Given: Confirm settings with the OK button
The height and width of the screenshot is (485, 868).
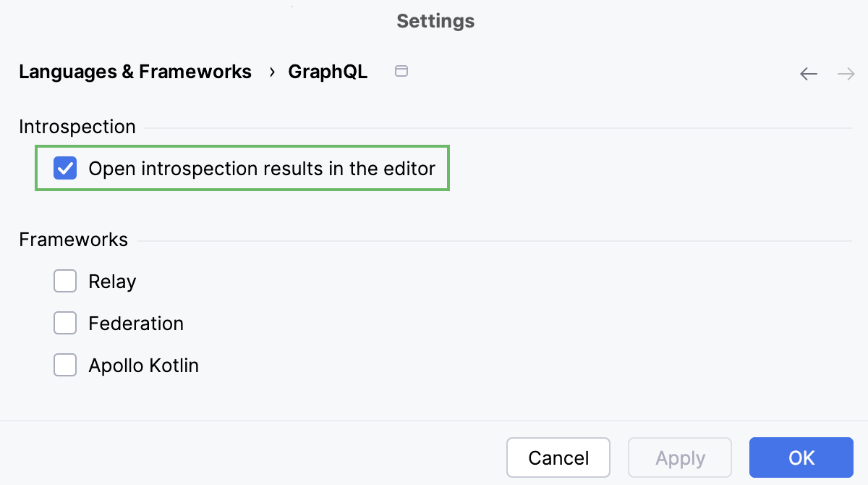Looking at the screenshot, I should (x=801, y=458).
